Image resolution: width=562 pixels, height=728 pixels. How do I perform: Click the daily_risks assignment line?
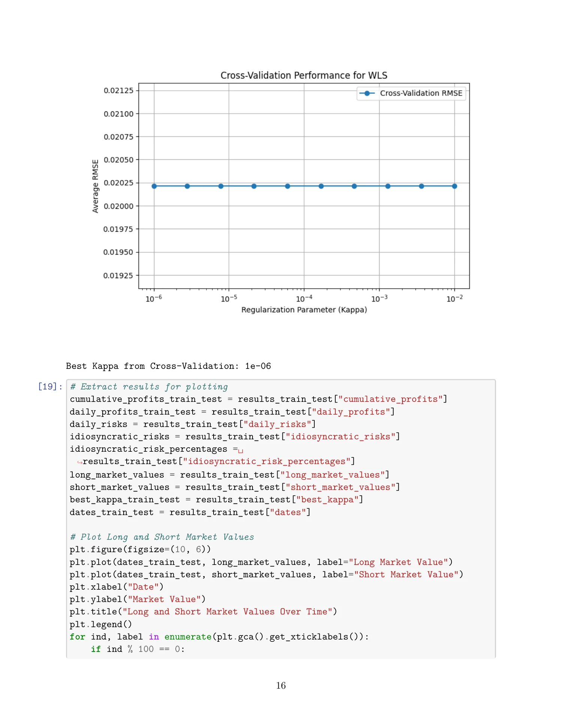(193, 424)
